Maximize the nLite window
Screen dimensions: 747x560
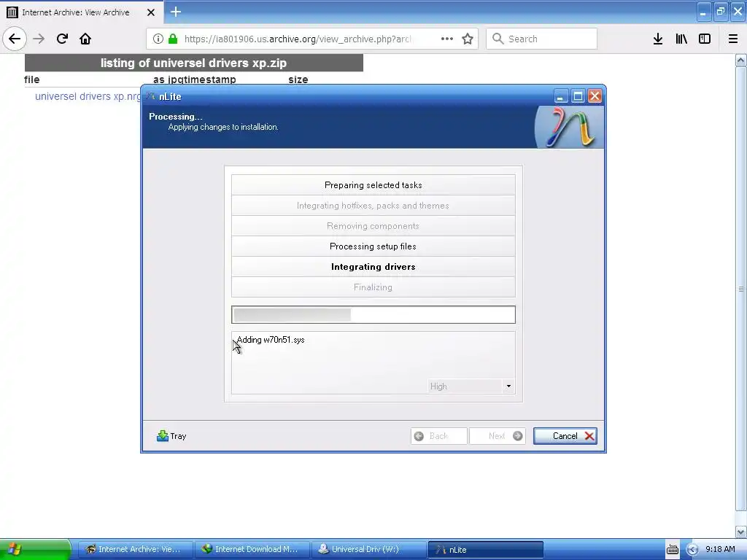coord(578,96)
